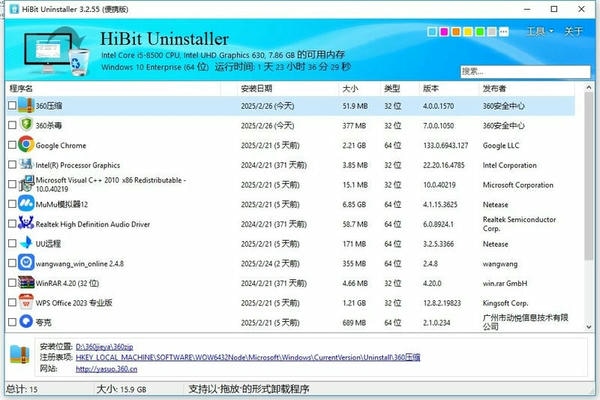This screenshot has width=600, height=400.
Task: Tick the checkbox for 360压缩
Action: coord(12,105)
